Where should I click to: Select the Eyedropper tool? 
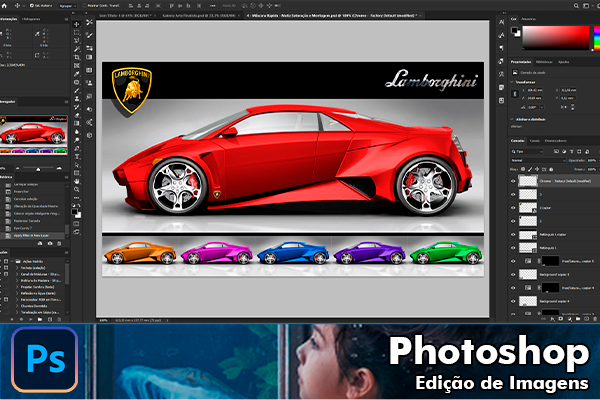coord(77,73)
